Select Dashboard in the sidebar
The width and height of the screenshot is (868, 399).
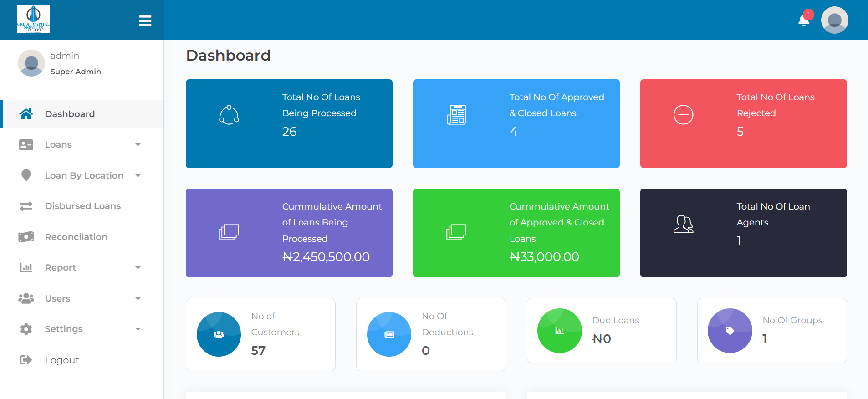pyautogui.click(x=70, y=114)
